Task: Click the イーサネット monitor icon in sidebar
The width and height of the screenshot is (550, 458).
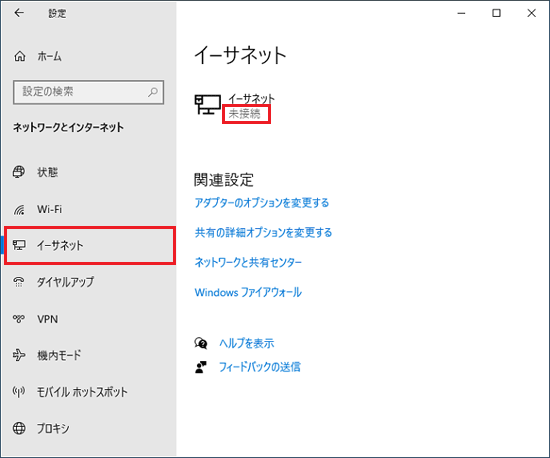Action: pyautogui.click(x=19, y=245)
